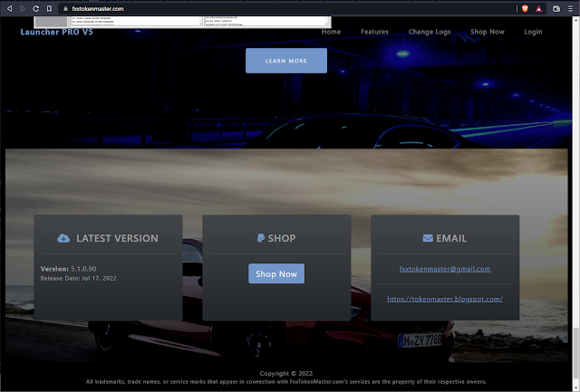Open the Brave Shields lion icon
The image size is (580, 392).
point(525,8)
